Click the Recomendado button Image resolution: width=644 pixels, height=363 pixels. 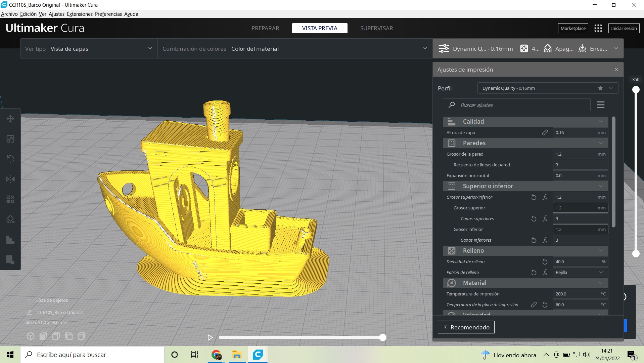[x=466, y=327]
